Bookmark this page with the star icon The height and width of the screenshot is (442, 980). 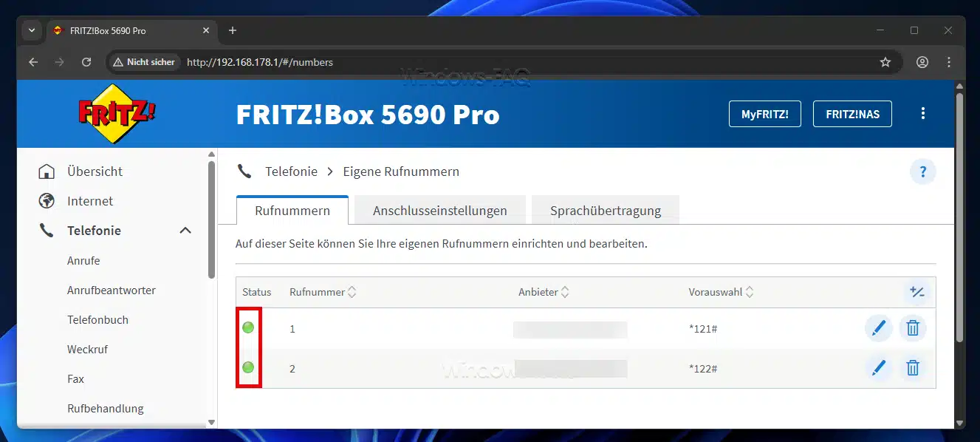[x=885, y=62]
